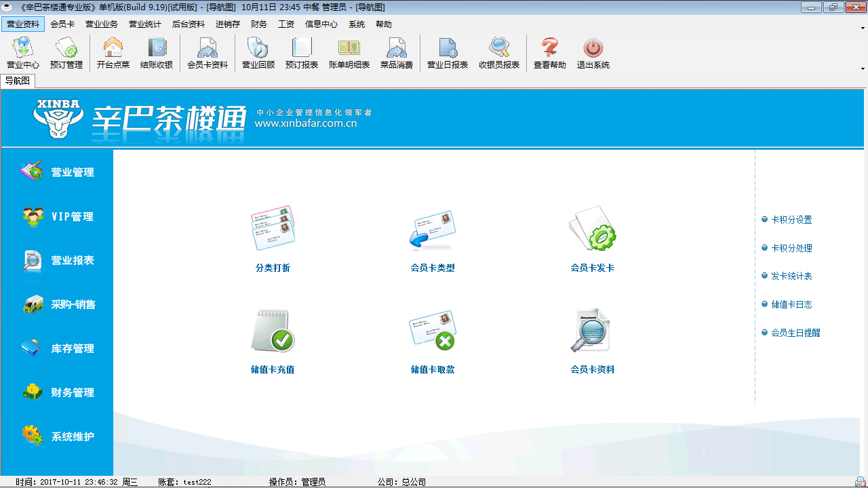Screen dimensions: 868x488
Task: Open 进销存 menu
Action: [228, 24]
